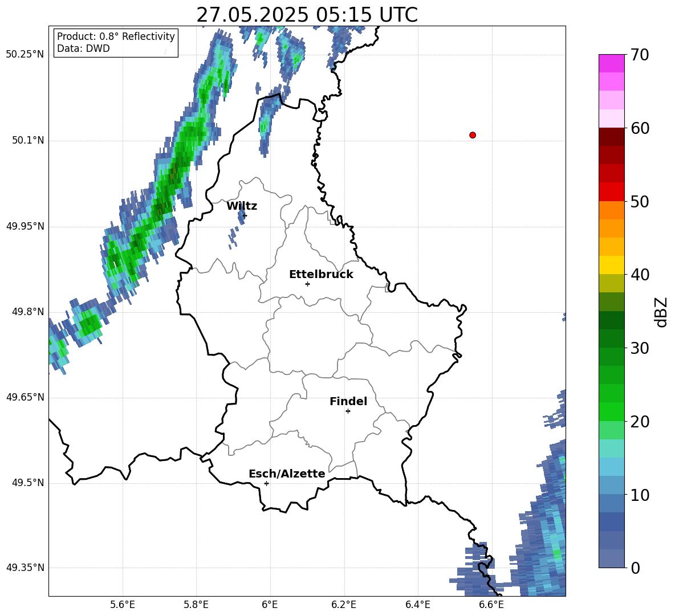
Task: Click the magenta swatch atop the colorbar
Action: tap(611, 63)
